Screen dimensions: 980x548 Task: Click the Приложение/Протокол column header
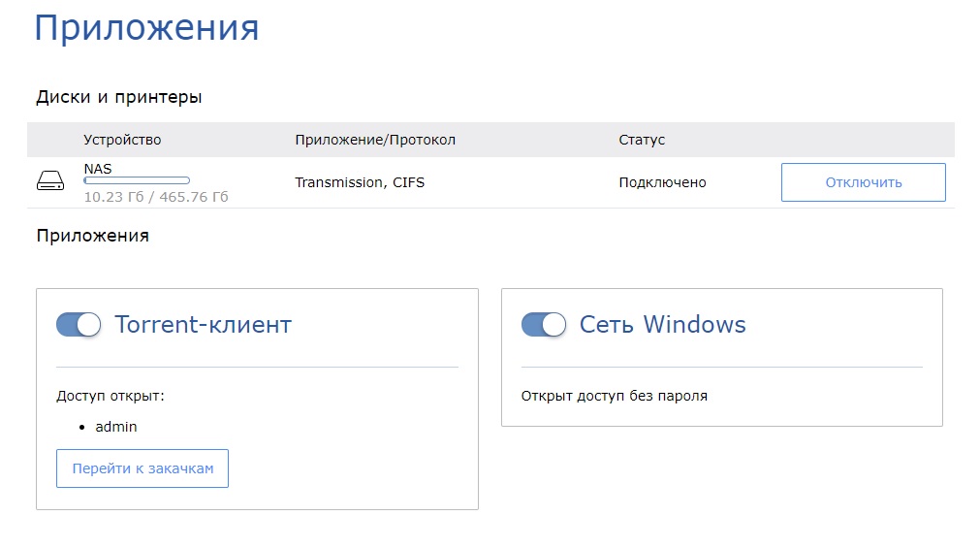(375, 140)
